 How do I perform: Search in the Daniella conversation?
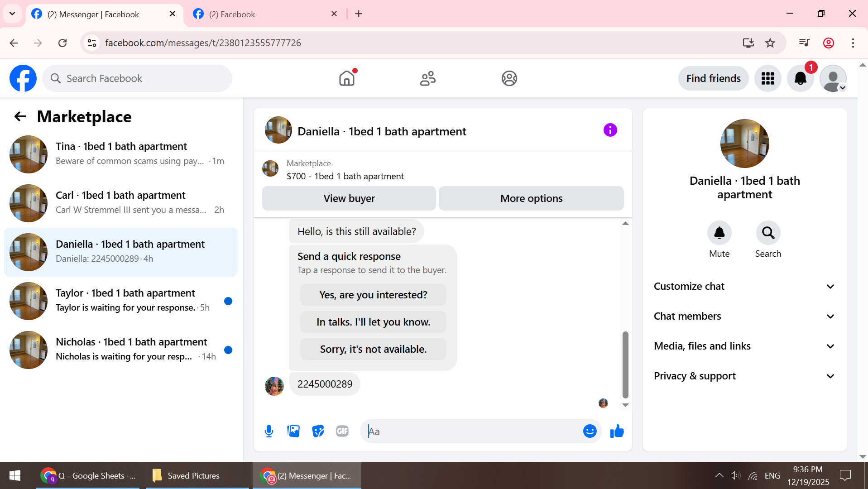(x=768, y=233)
